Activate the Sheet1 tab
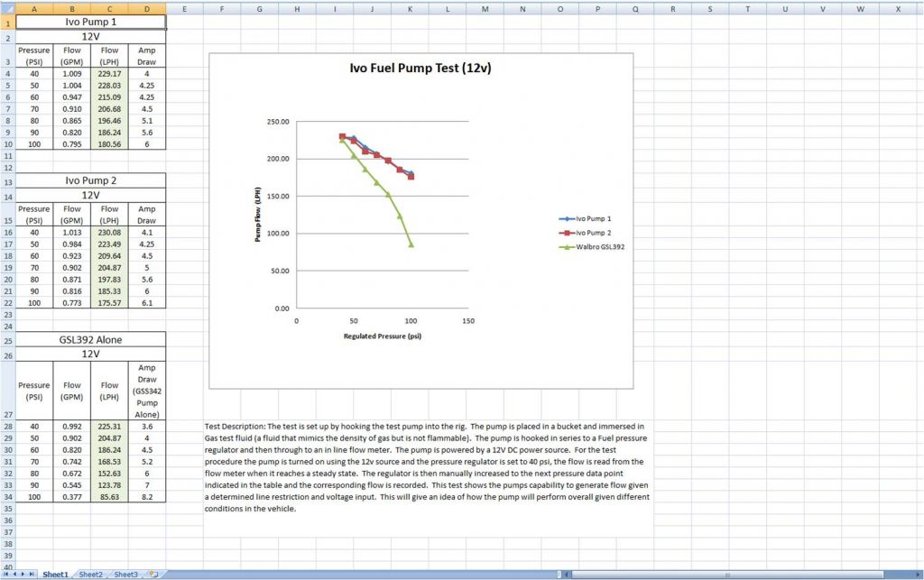 point(55,574)
